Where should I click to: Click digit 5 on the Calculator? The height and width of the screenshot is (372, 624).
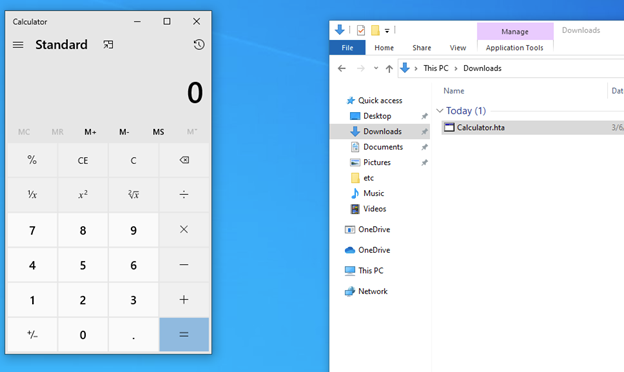pyautogui.click(x=83, y=265)
